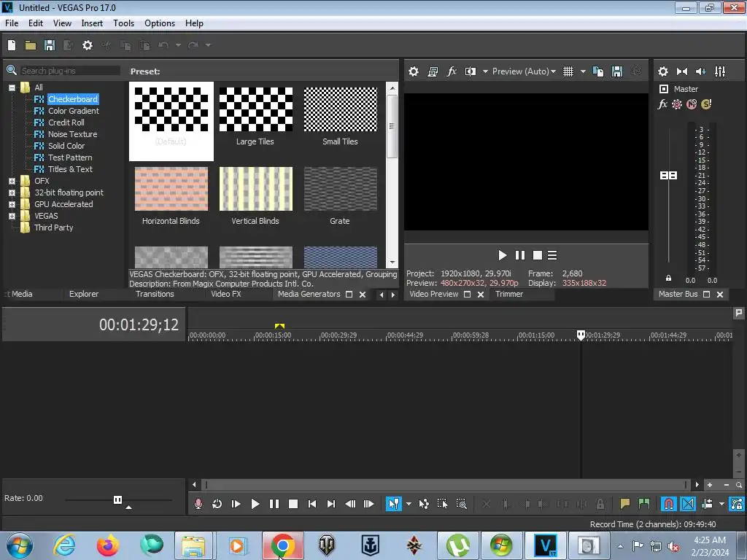Switch to the Transitions tab
Image resolution: width=747 pixels, height=560 pixels.
tap(155, 295)
